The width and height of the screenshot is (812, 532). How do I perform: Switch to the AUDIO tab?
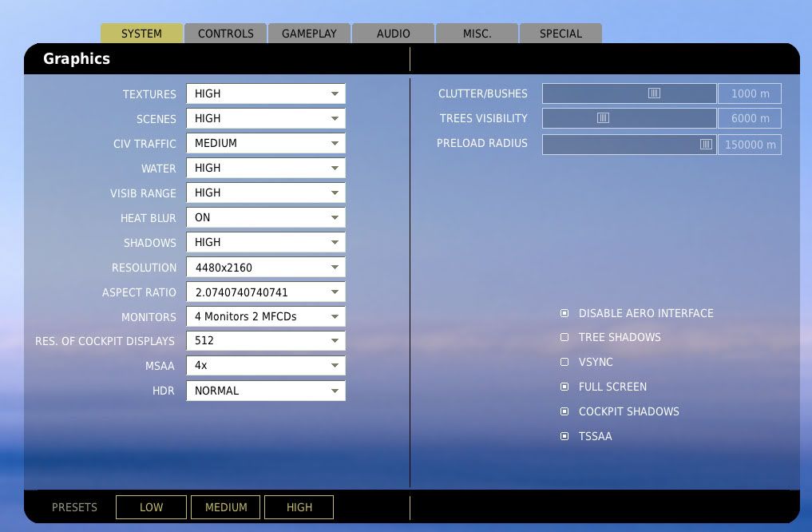click(x=393, y=33)
